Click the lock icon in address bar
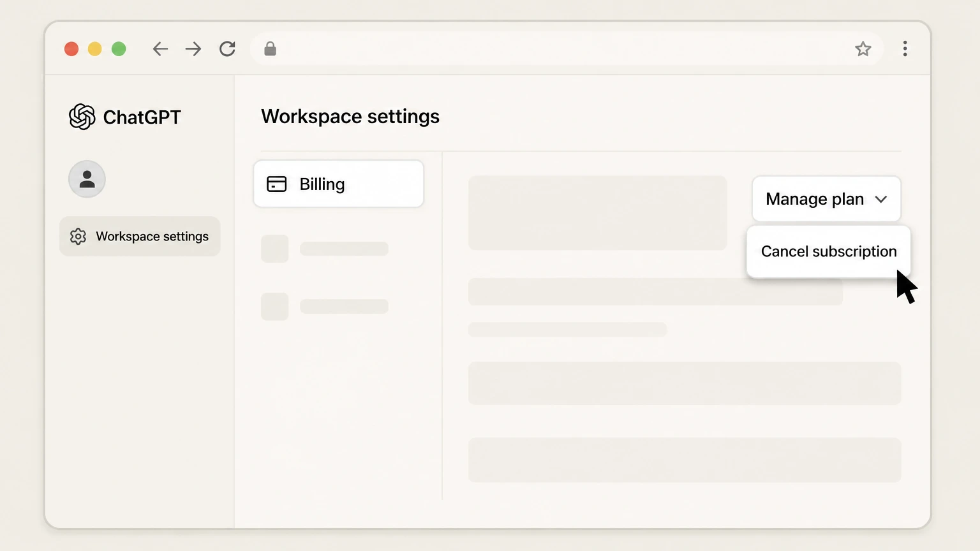The width and height of the screenshot is (980, 551). pyautogui.click(x=270, y=49)
